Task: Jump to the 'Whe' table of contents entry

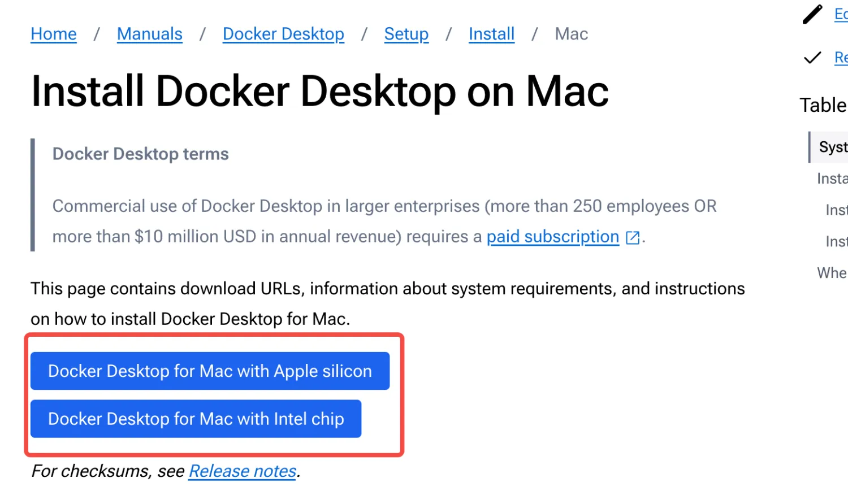Action: click(x=832, y=273)
